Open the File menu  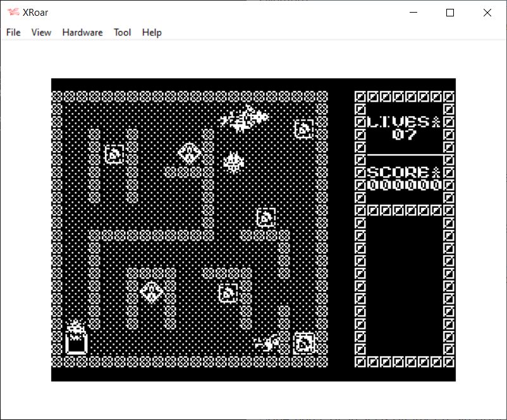click(13, 32)
